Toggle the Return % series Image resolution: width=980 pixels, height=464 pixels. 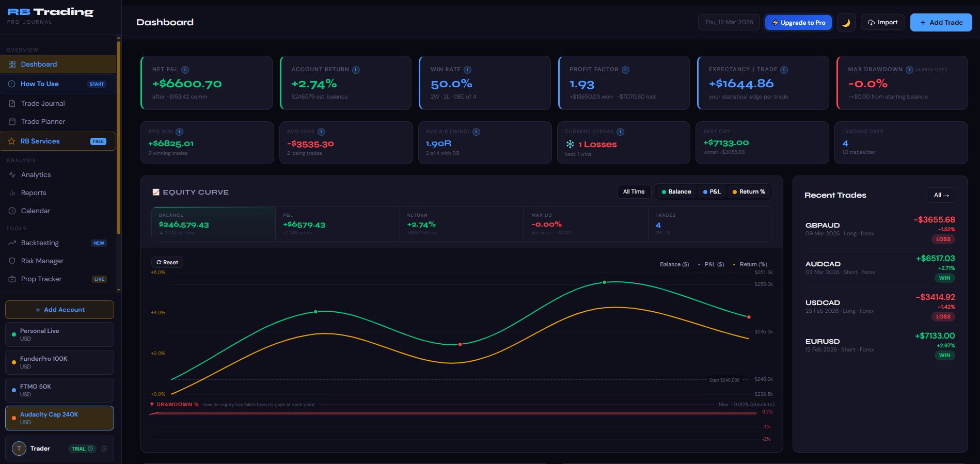click(749, 191)
